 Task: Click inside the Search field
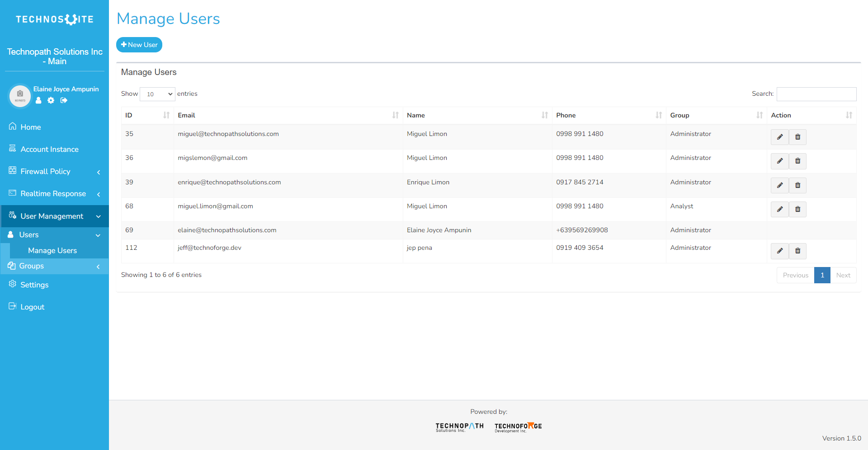[816, 94]
